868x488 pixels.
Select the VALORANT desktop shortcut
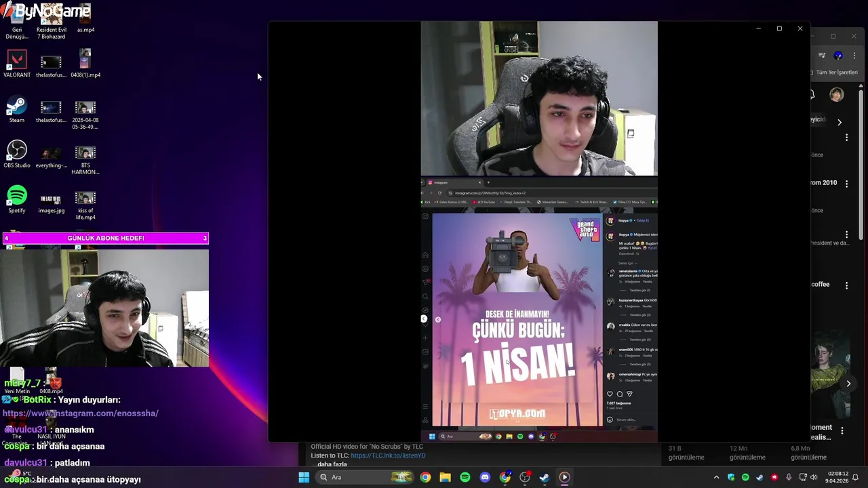tap(17, 64)
